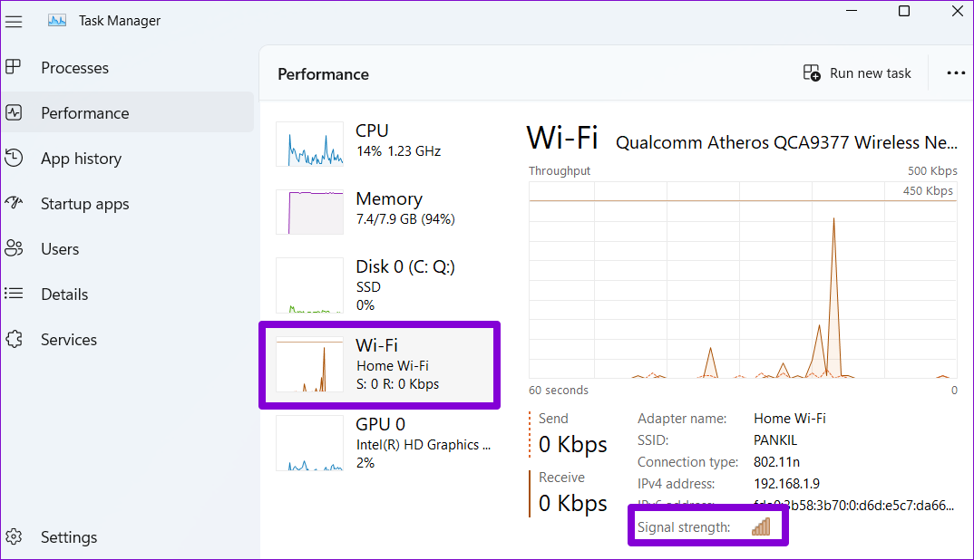Viewport: 974px width, 560px height.
Task: Open the hamburger navigation menu
Action: click(14, 21)
